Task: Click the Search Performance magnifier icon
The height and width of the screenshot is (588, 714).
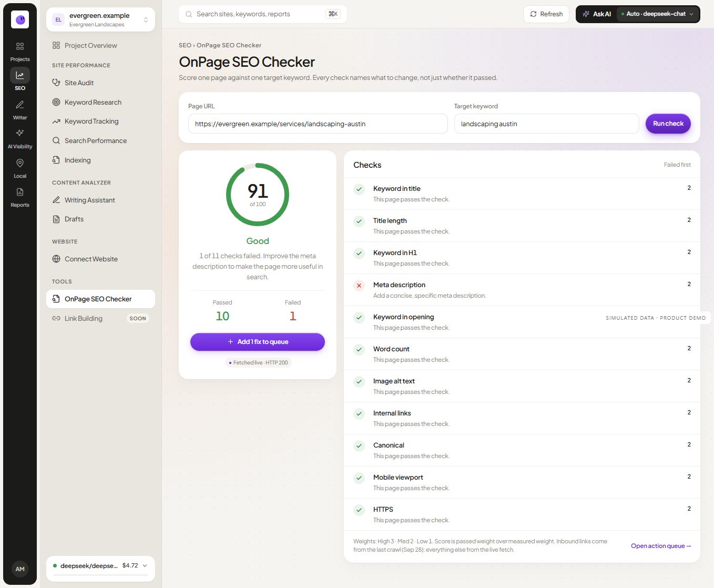Action: 56,140
